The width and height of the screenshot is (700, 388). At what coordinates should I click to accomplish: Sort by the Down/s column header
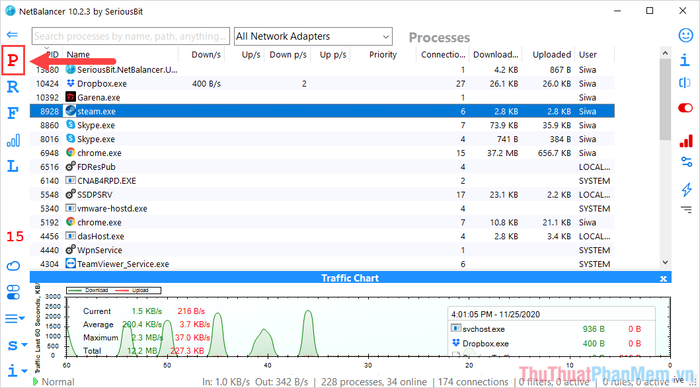click(x=202, y=54)
